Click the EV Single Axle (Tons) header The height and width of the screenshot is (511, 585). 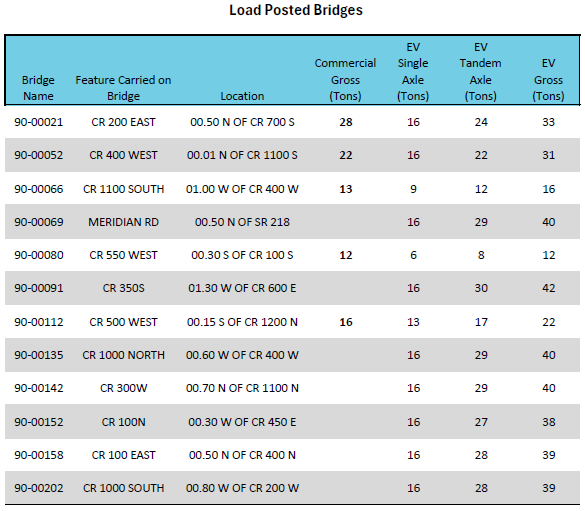click(413, 72)
